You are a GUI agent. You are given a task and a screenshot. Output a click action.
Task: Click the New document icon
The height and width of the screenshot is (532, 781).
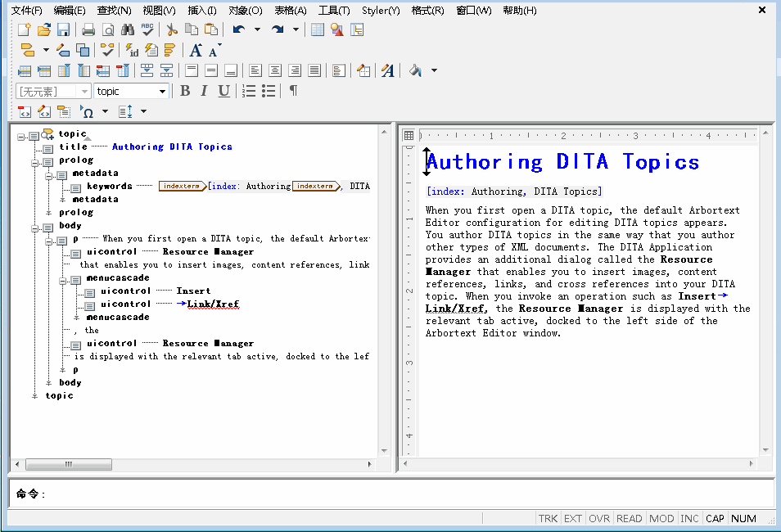tap(24, 30)
